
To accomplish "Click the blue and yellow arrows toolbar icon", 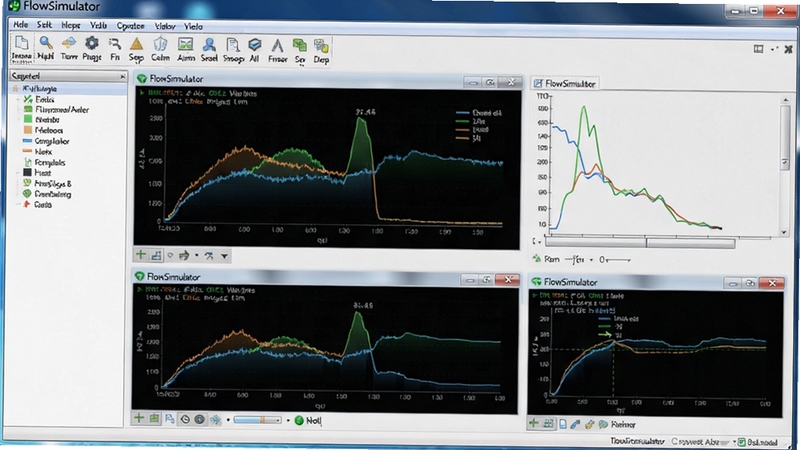I will click(68, 43).
